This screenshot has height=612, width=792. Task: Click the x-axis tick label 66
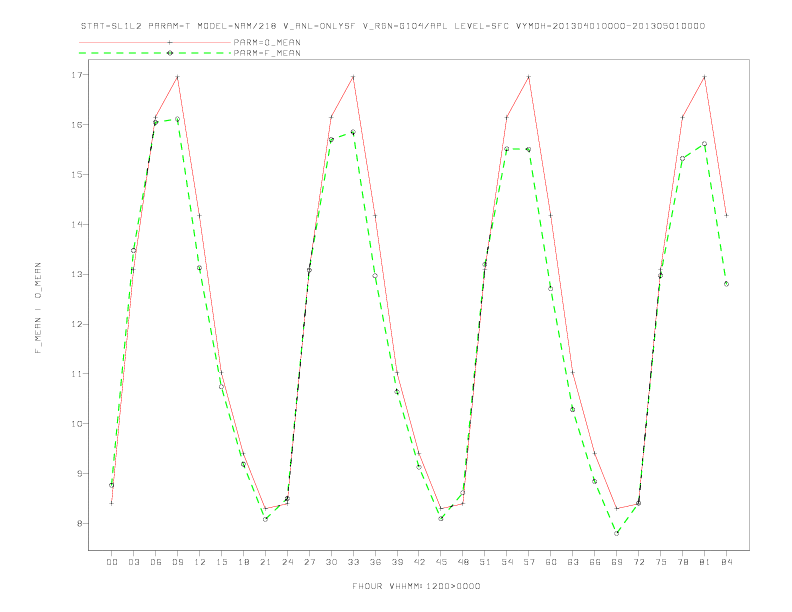(x=595, y=562)
